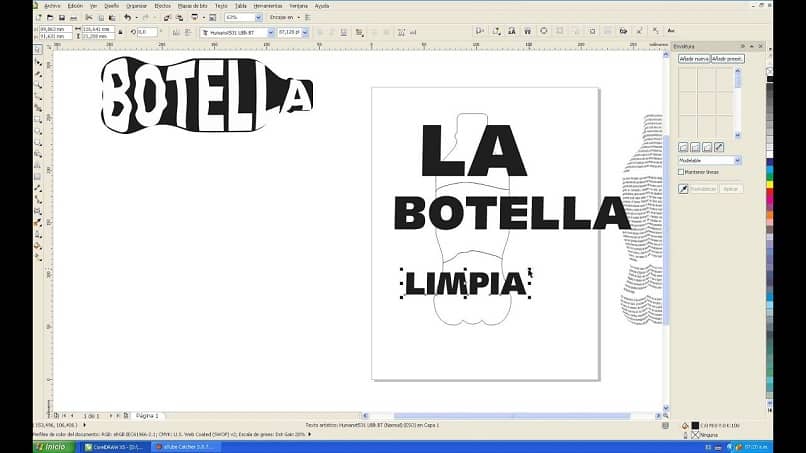The image size is (806, 453).
Task: Pick the red swatch in the color palette
Action: coord(770,192)
